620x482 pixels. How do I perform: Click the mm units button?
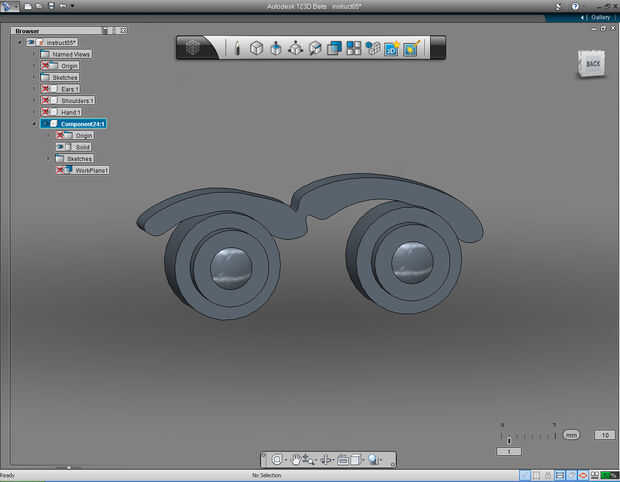tap(571, 435)
